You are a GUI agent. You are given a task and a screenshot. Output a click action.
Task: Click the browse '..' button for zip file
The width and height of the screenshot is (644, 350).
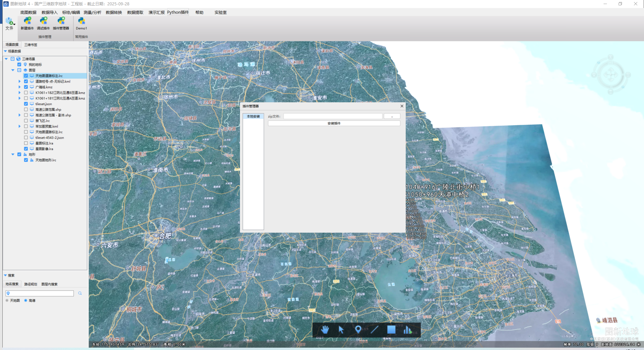pyautogui.click(x=392, y=116)
